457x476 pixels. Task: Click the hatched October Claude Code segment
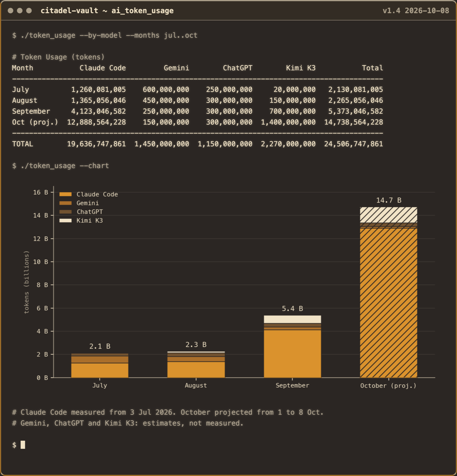389,303
